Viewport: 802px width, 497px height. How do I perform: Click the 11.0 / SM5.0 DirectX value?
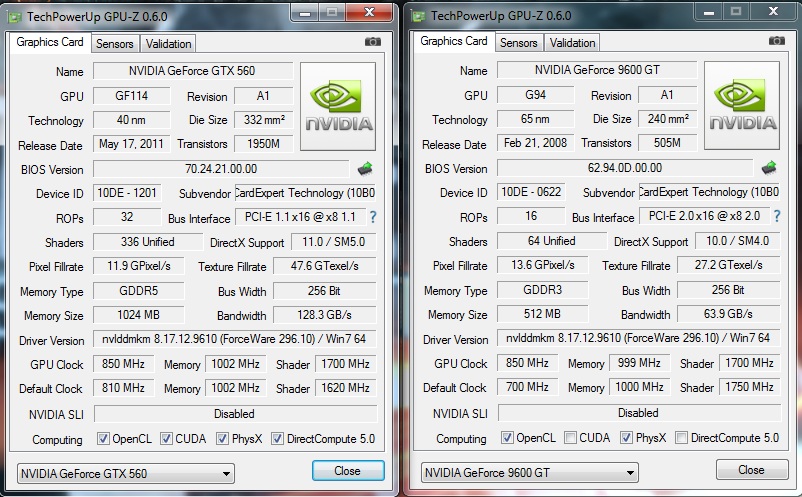pos(333,242)
